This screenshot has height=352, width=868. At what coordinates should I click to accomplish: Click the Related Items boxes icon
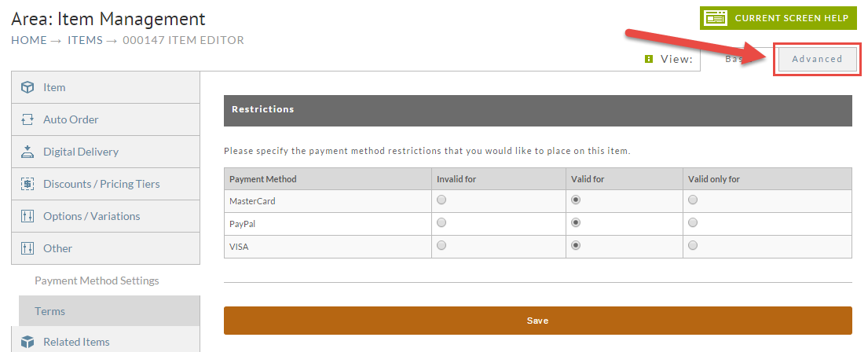(x=27, y=342)
